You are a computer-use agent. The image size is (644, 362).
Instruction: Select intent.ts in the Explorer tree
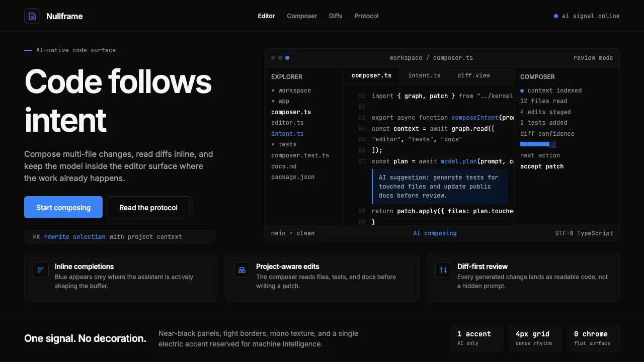pyautogui.click(x=287, y=134)
